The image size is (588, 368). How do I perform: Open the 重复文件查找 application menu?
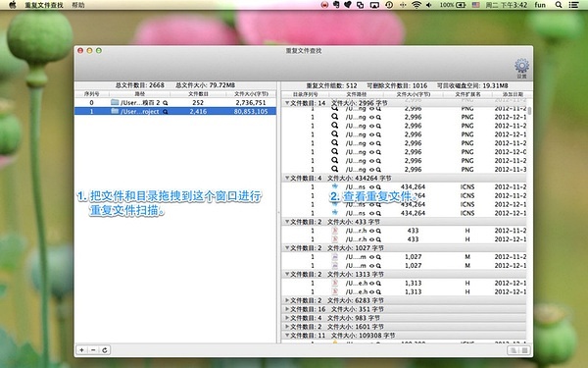click(44, 5)
